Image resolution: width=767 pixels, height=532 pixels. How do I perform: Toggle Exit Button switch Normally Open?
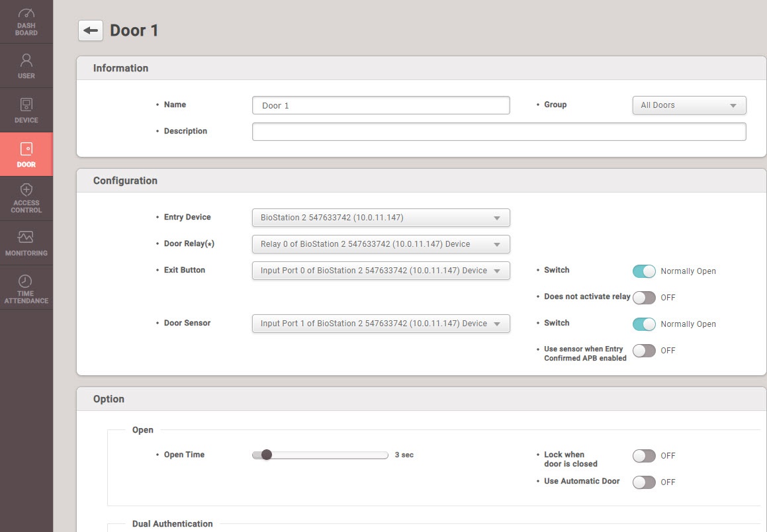(x=644, y=271)
